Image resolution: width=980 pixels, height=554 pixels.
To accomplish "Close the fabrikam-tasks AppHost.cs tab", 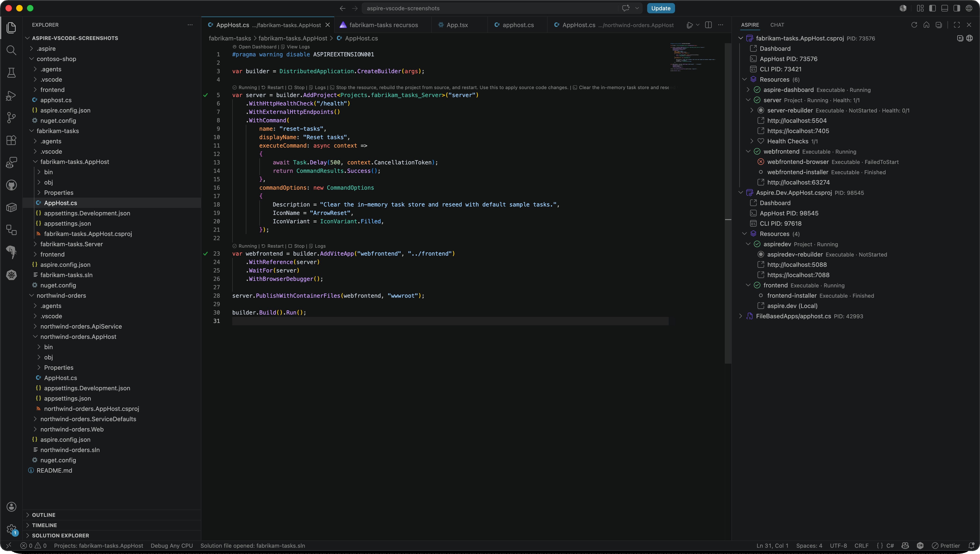I will (x=327, y=25).
